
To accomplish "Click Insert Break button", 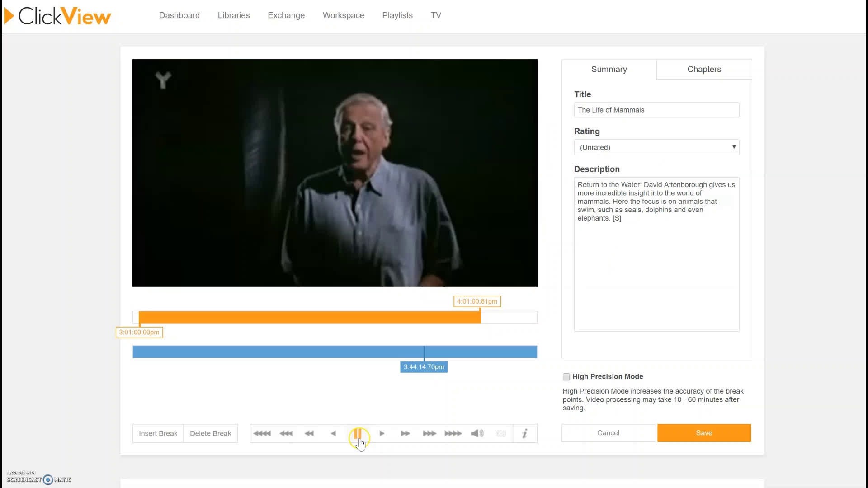I will [157, 433].
